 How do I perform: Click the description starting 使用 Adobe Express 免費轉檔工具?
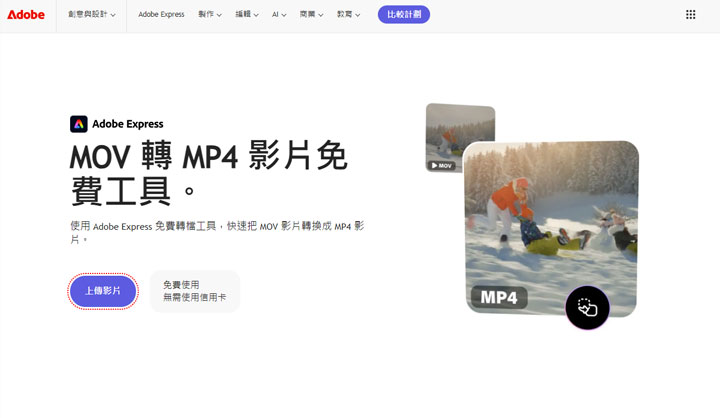pos(217,232)
